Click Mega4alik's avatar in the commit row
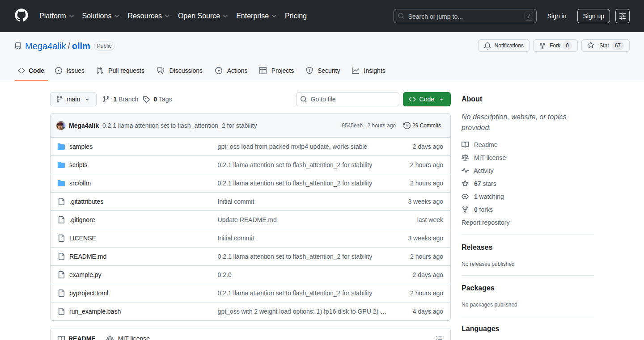The image size is (644, 340). click(61, 126)
